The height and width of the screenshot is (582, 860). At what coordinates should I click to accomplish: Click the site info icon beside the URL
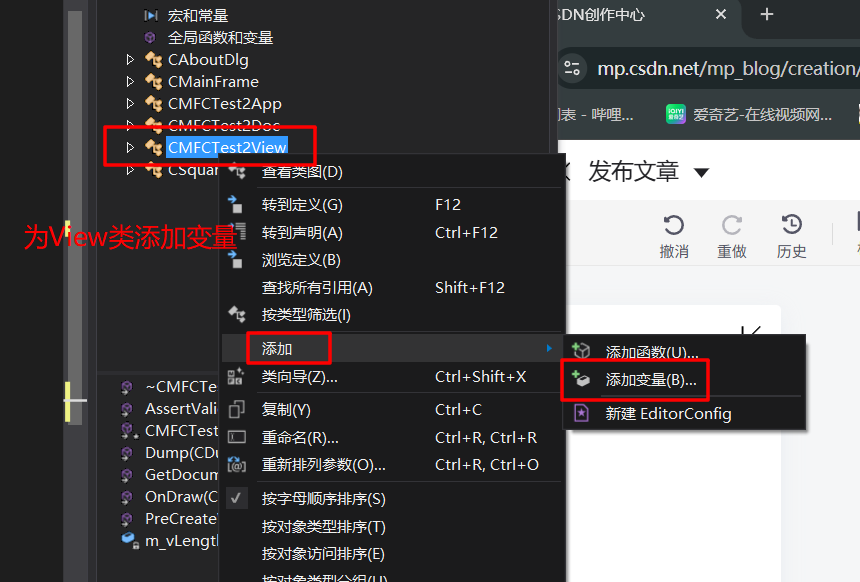(x=572, y=68)
